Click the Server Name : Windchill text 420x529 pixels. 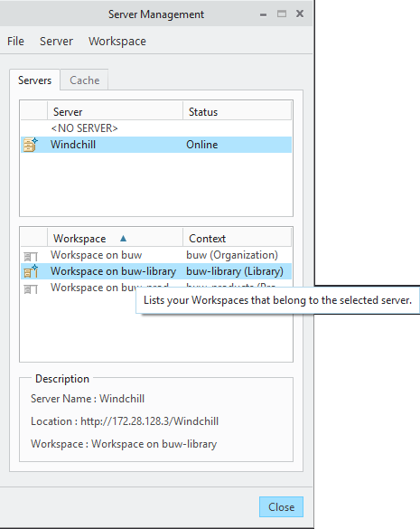tap(88, 399)
